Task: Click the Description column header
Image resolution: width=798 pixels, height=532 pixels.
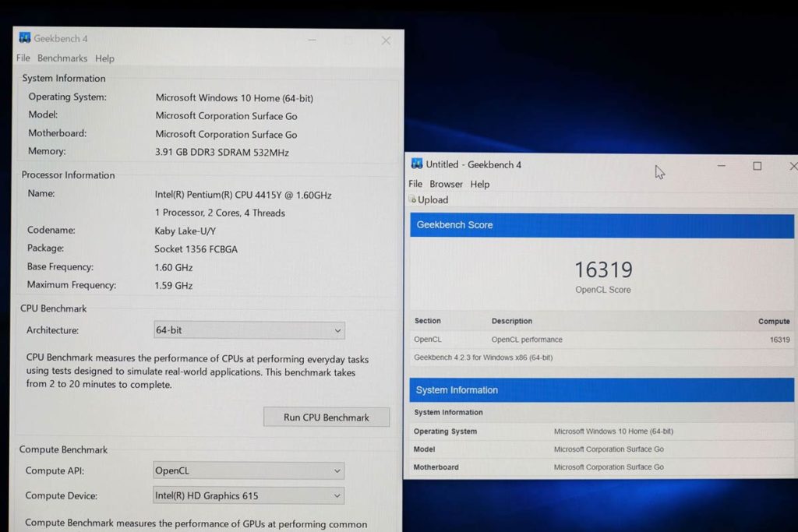Action: [x=511, y=321]
